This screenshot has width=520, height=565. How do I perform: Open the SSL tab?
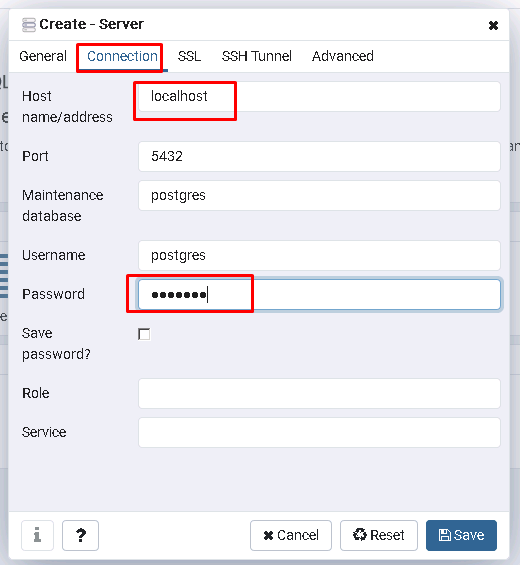[x=189, y=57]
